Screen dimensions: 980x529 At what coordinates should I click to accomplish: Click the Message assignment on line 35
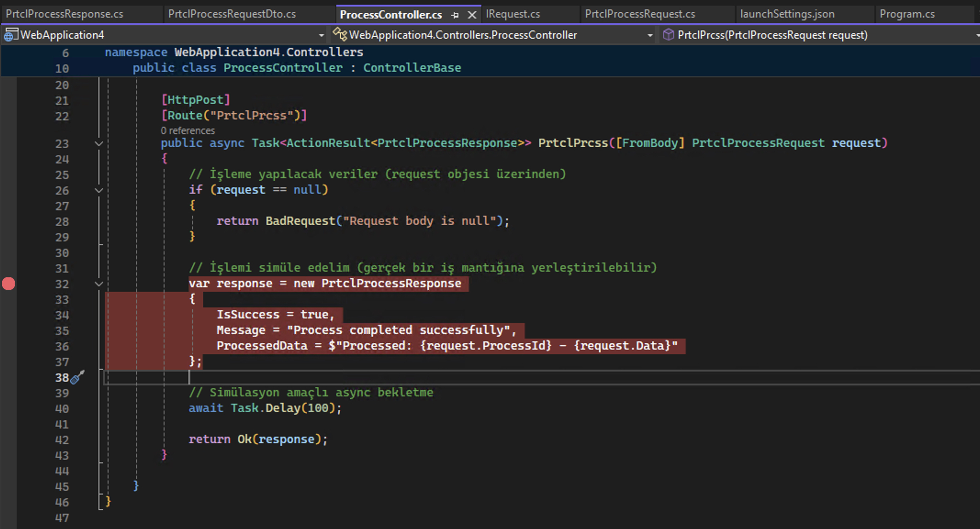tap(366, 330)
